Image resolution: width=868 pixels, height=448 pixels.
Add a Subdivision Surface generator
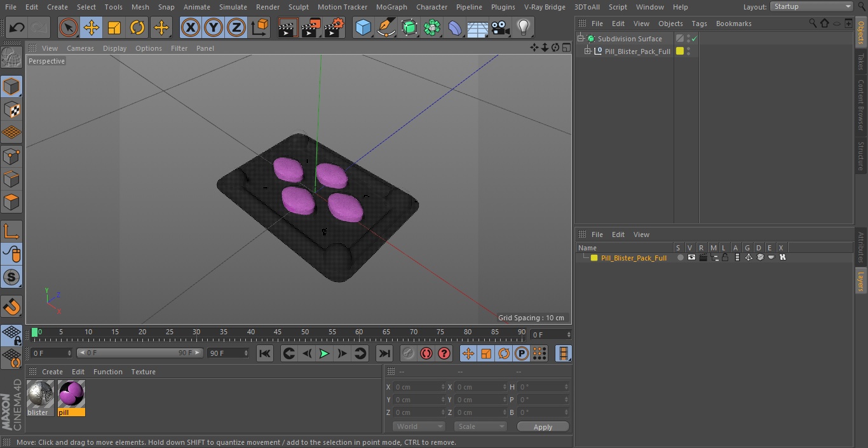tap(409, 27)
